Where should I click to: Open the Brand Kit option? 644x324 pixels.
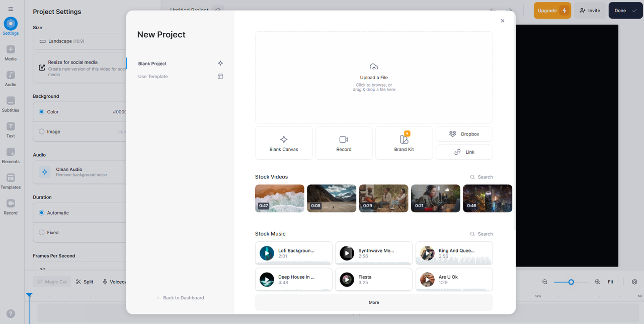(x=404, y=143)
